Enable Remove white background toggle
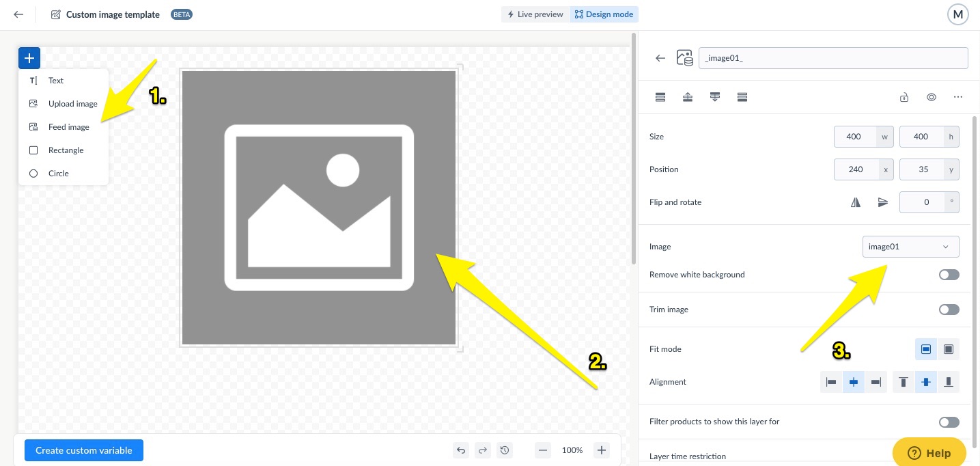This screenshot has height=466, width=980. click(949, 275)
